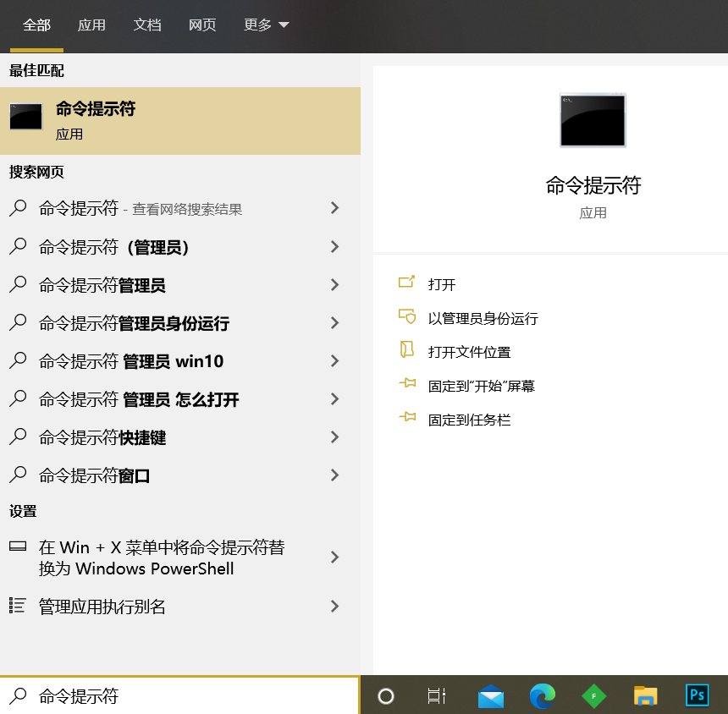
Task: Open the 网页 search category
Action: [x=202, y=25]
